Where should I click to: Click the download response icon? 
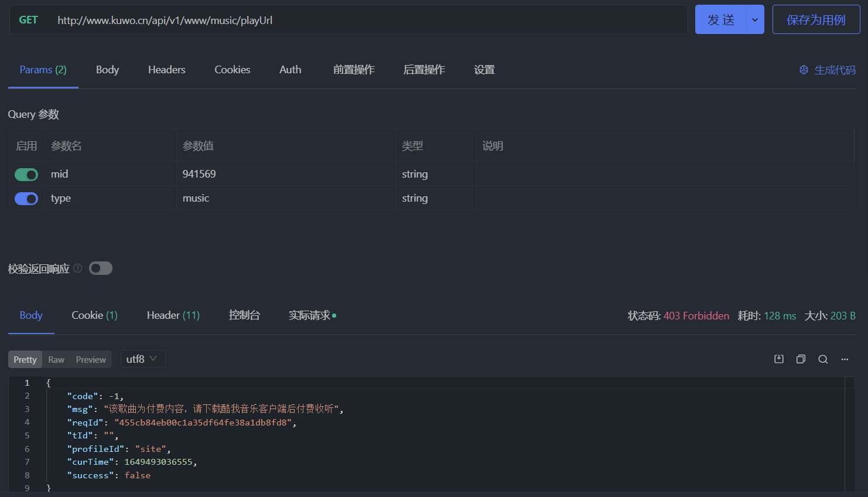pyautogui.click(x=779, y=359)
